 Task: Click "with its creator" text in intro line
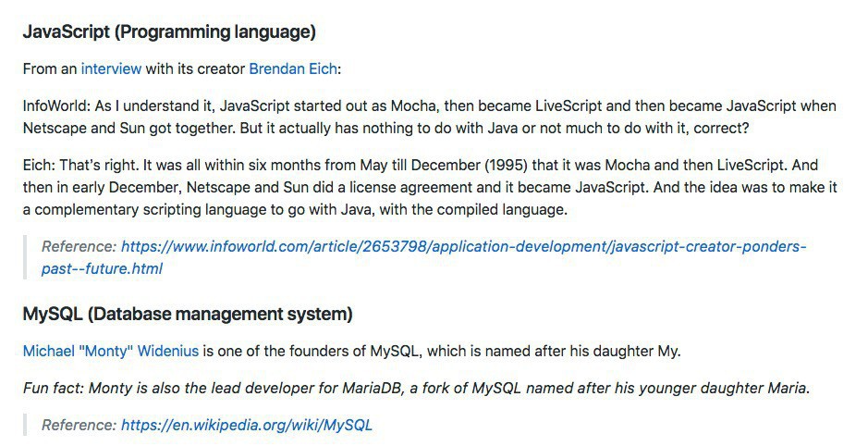(194, 68)
